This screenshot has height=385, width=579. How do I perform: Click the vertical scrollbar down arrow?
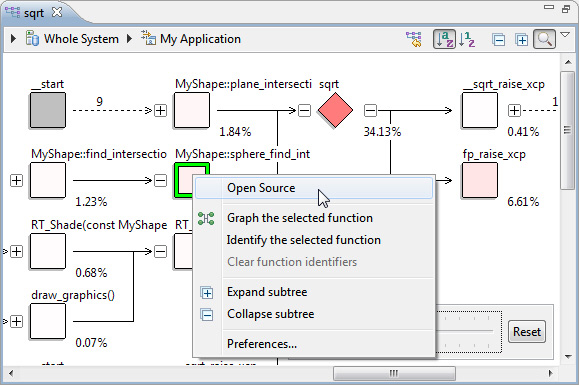pyautogui.click(x=568, y=357)
